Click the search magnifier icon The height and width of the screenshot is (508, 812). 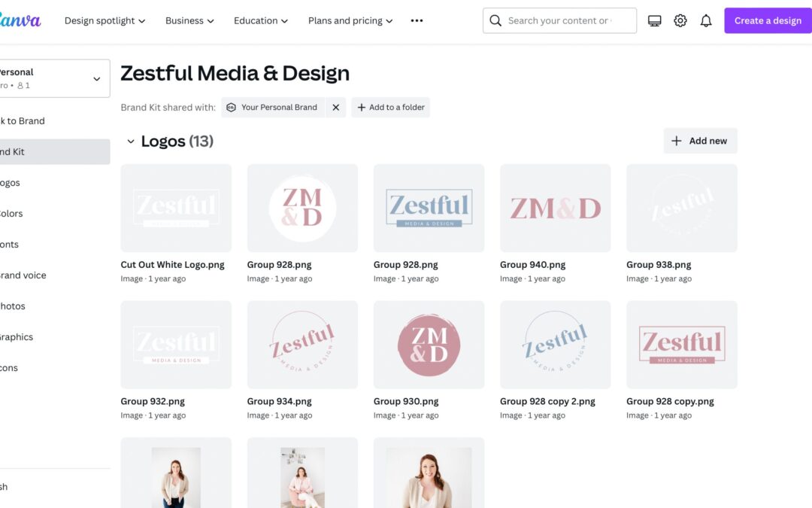(495, 21)
